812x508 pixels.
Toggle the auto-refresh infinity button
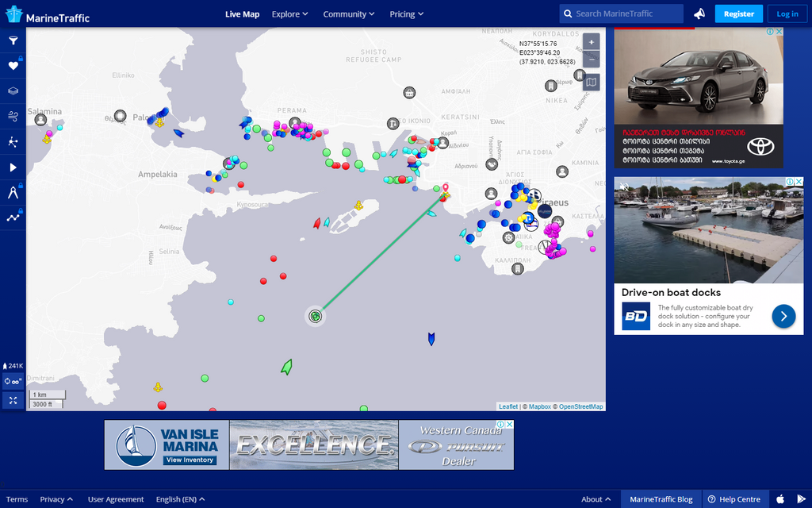coord(13,381)
